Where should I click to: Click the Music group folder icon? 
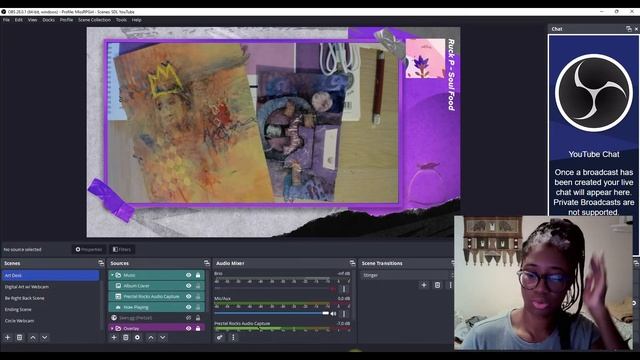click(x=118, y=275)
